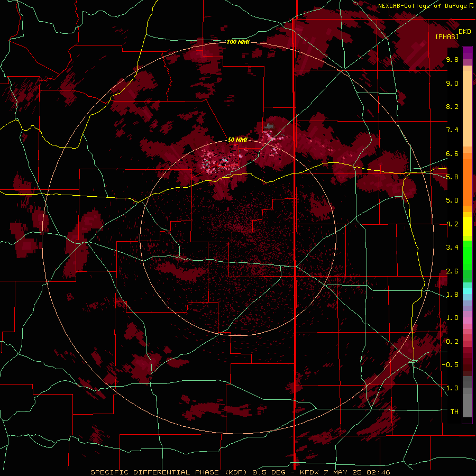The image size is (476, 476).
Task: Click the "50 NMI" range ring label
Action: click(x=237, y=140)
